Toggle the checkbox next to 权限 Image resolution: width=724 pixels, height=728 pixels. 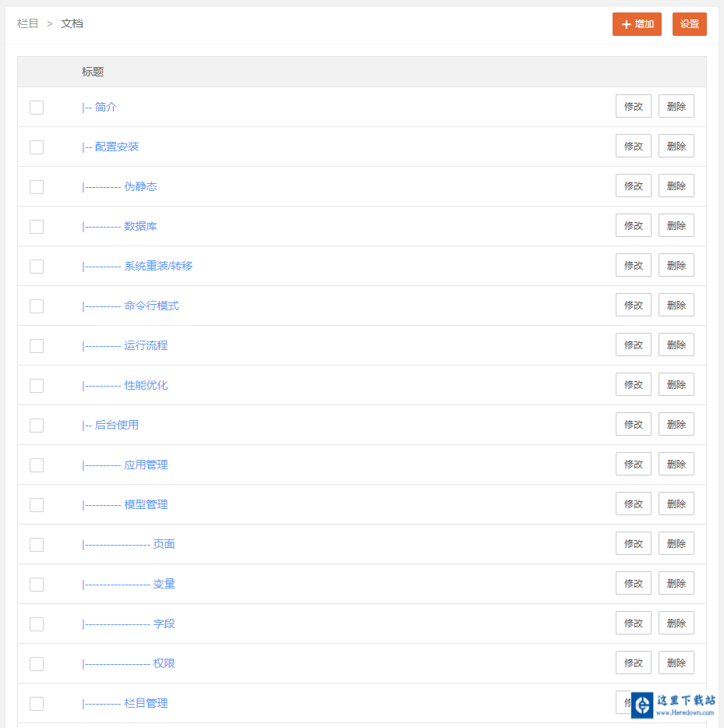pyautogui.click(x=37, y=664)
